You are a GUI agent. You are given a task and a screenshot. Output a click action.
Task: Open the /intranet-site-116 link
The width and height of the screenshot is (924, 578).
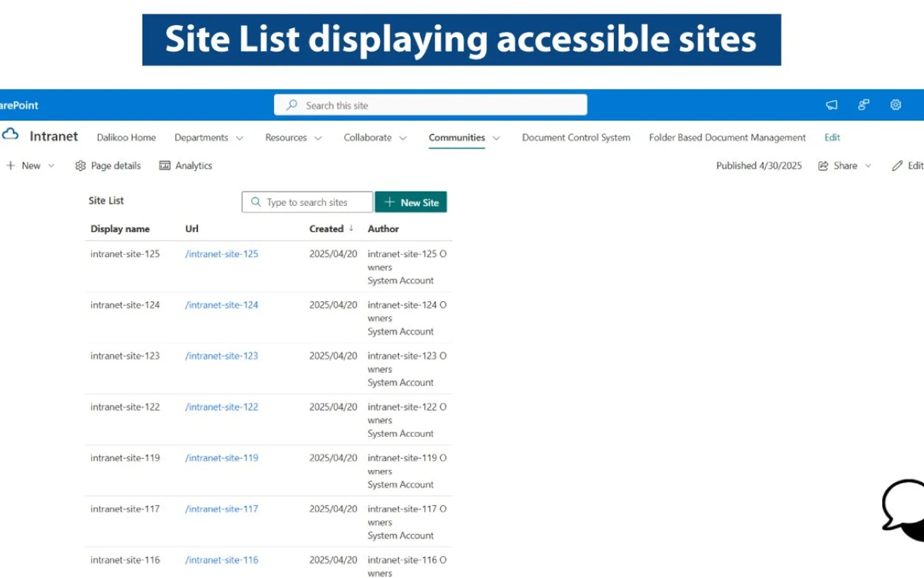coord(222,560)
